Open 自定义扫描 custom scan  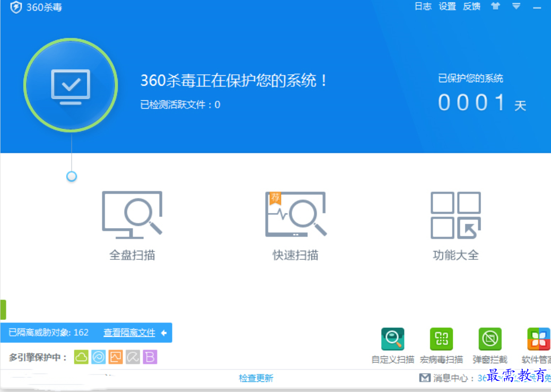click(393, 346)
